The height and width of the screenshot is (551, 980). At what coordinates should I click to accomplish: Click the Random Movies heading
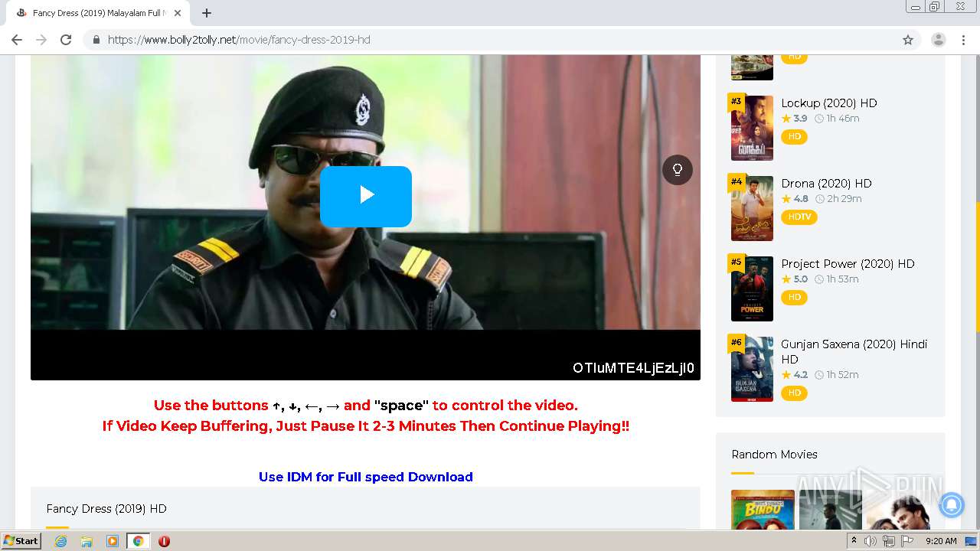tap(774, 455)
